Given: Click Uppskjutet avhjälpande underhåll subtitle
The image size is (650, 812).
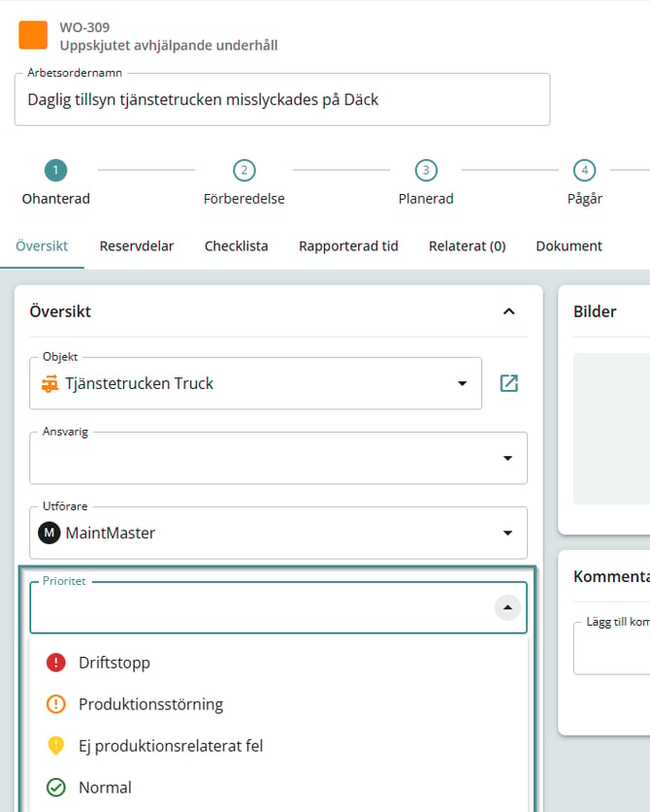Looking at the screenshot, I should pyautogui.click(x=169, y=46).
